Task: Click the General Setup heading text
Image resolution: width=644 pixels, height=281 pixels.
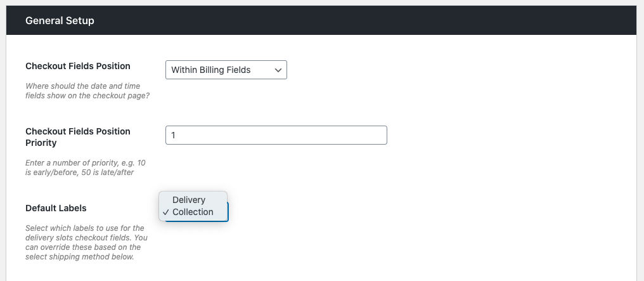Action: 60,20
